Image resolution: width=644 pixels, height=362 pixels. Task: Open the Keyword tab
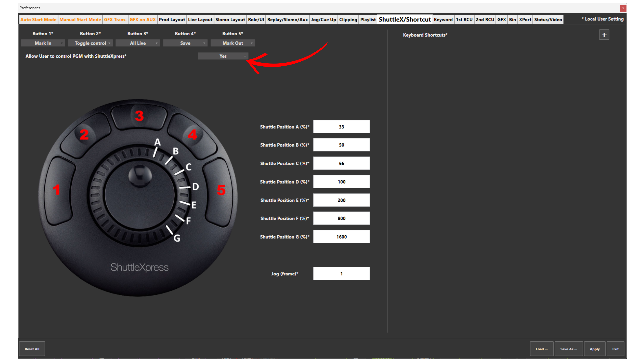click(443, 19)
